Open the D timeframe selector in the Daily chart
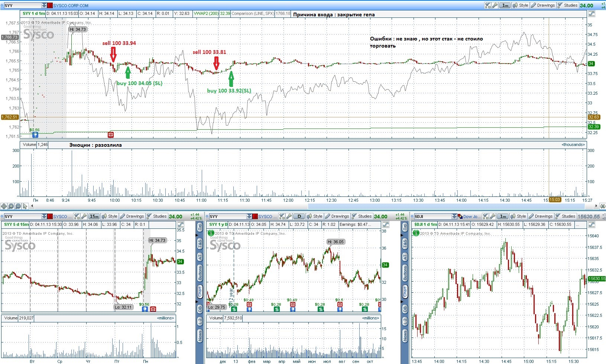The image size is (606, 364). point(299,216)
